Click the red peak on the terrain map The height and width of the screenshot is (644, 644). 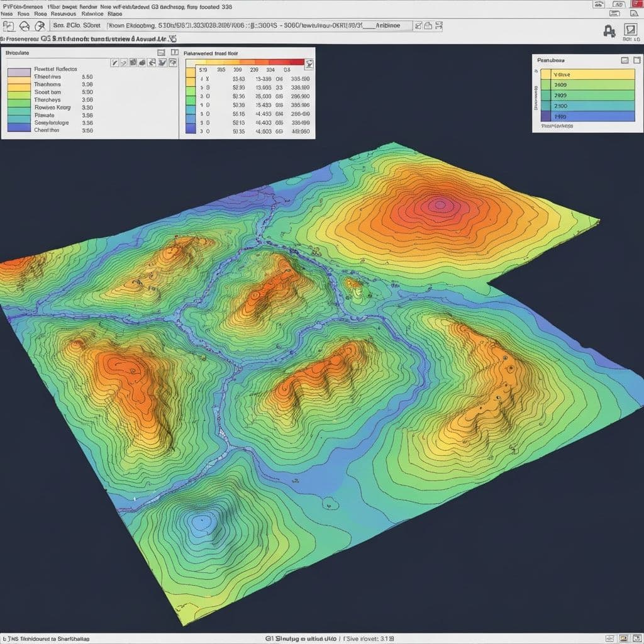[439, 204]
